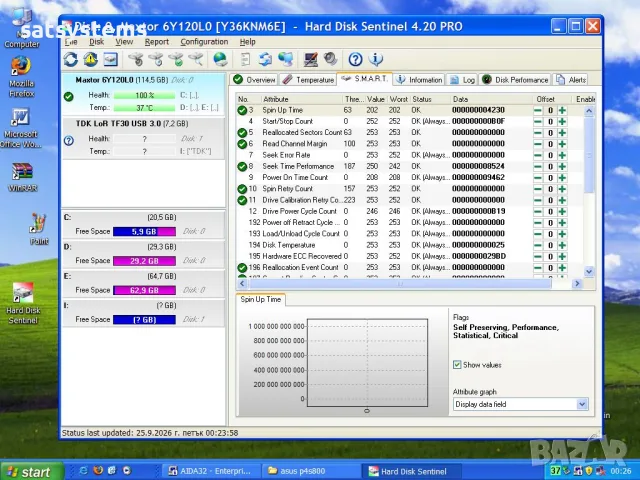This screenshot has height=480, width=640.
Task: Toggle green check on Spin Up Time row
Action: pyautogui.click(x=242, y=110)
